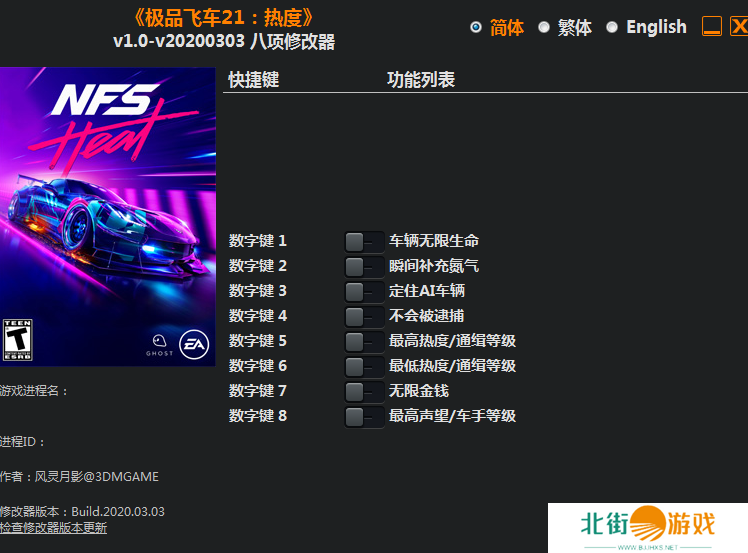Image resolution: width=748 pixels, height=553 pixels.
Task: Click the 快捷键 column header
Action: [253, 80]
